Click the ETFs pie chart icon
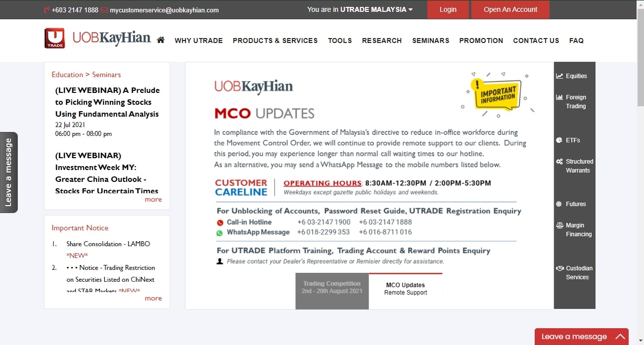Screen dimensions: 644x345 click(559, 140)
